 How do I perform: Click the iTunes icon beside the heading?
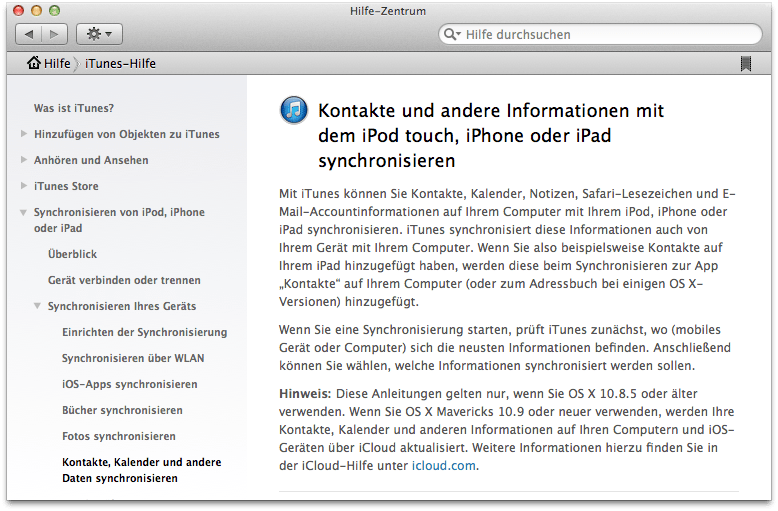[x=294, y=110]
